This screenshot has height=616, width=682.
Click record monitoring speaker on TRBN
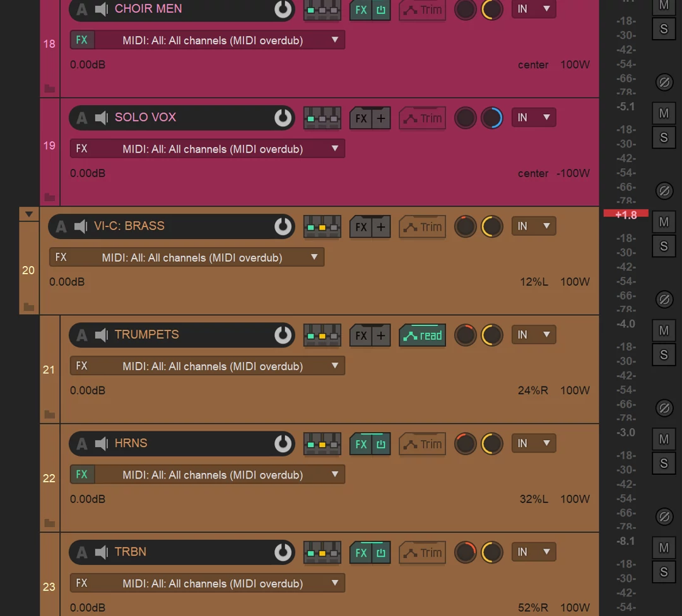point(102,552)
